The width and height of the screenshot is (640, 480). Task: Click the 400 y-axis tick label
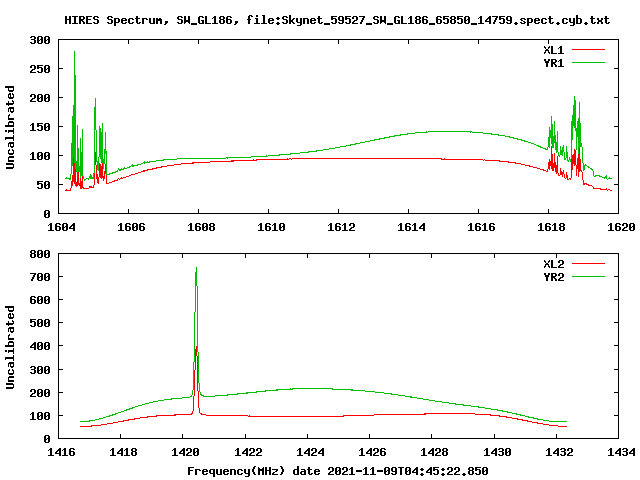coord(40,346)
